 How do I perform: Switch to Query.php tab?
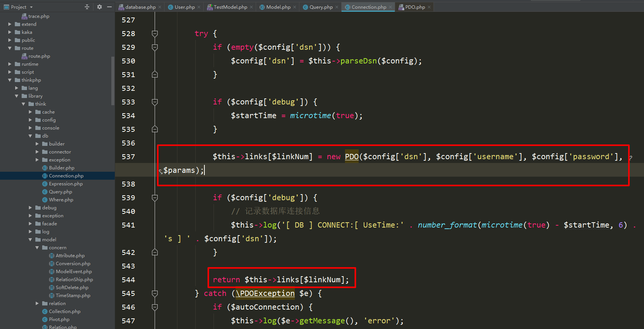point(321,7)
